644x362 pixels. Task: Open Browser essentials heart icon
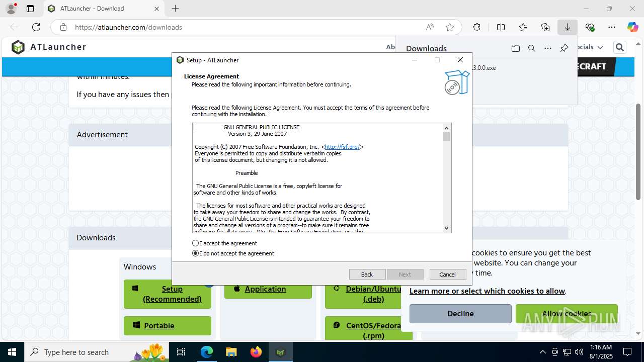tap(590, 27)
